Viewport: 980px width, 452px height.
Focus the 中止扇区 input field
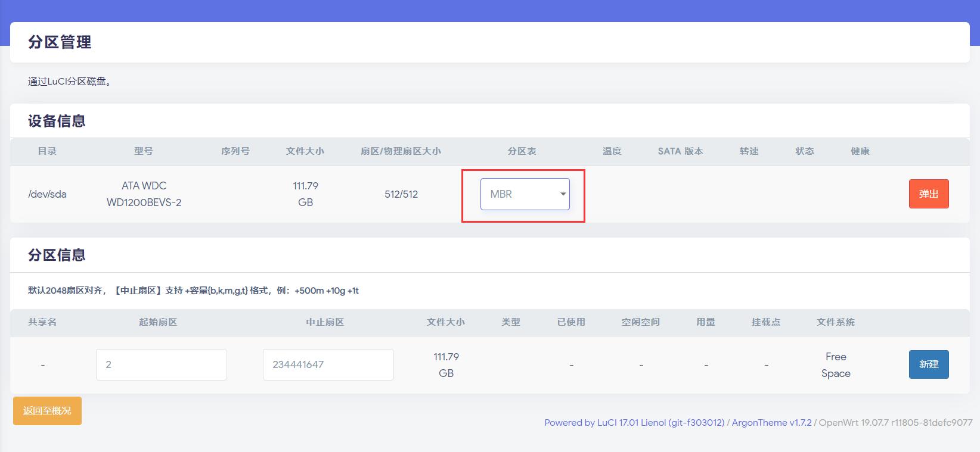pos(328,364)
